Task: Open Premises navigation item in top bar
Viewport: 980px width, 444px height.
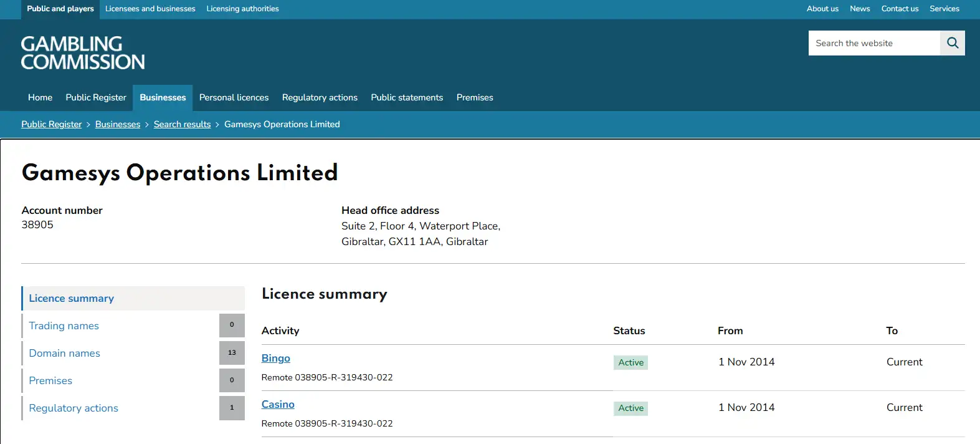Action: (x=475, y=97)
